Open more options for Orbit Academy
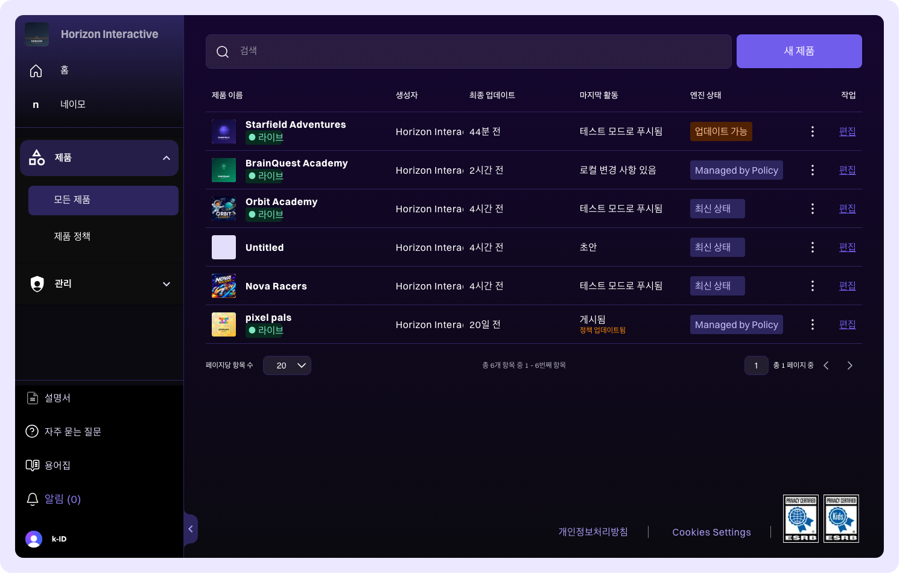The height and width of the screenshot is (588, 914). pos(813,209)
